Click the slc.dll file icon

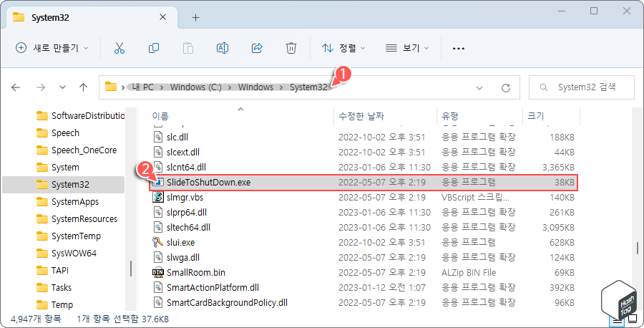pos(158,137)
